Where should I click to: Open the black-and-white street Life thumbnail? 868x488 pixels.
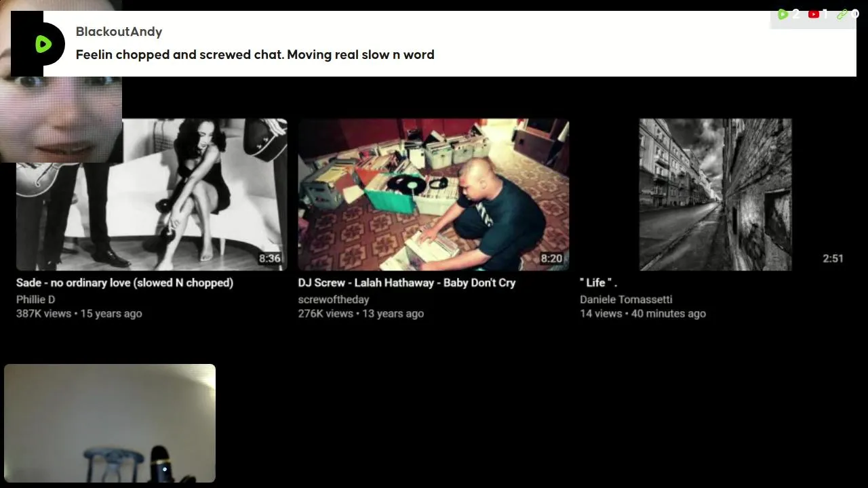click(715, 195)
